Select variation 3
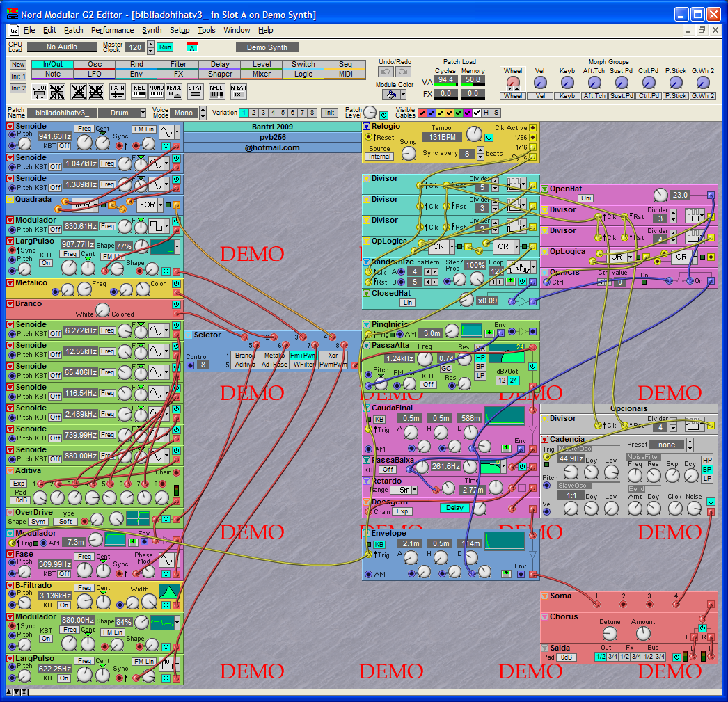 tap(264, 113)
